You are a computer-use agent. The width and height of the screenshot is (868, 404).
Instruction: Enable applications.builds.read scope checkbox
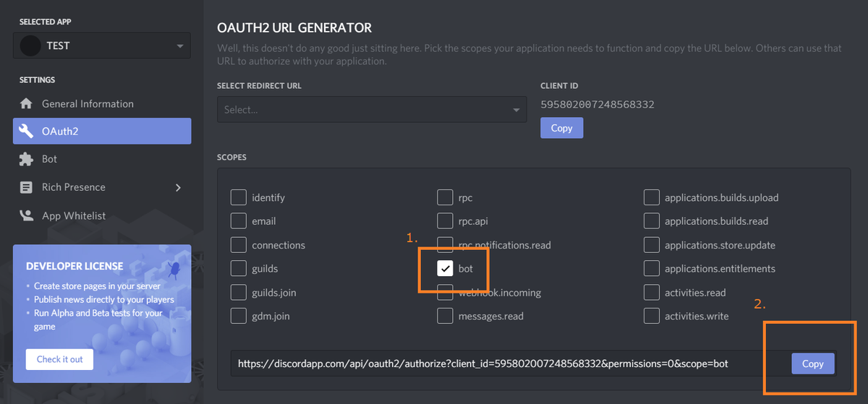[x=652, y=221]
